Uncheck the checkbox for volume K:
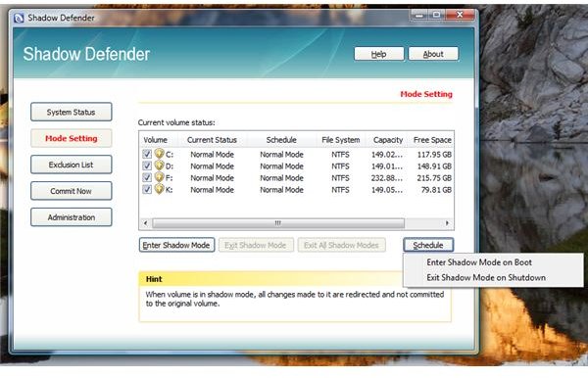 (147, 189)
